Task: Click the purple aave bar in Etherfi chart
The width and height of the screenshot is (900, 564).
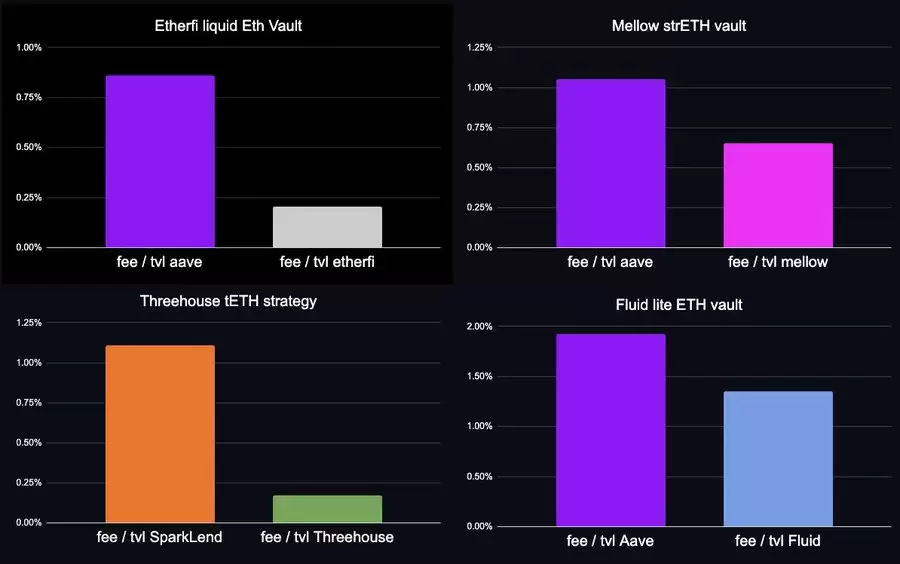Action: [160, 161]
